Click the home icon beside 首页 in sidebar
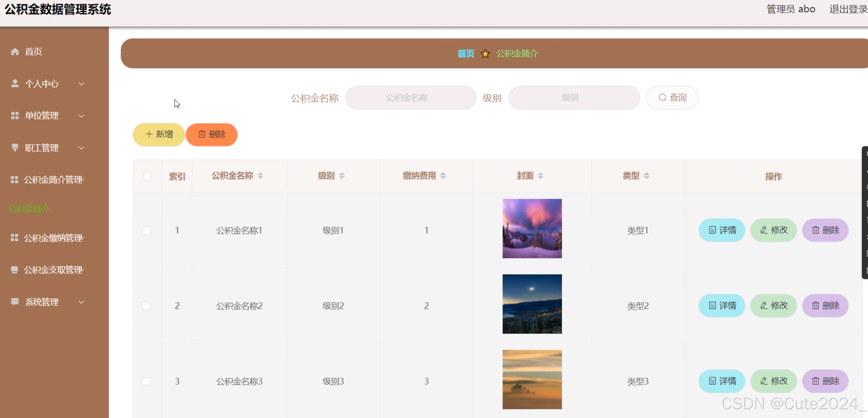The image size is (868, 418). pos(15,52)
